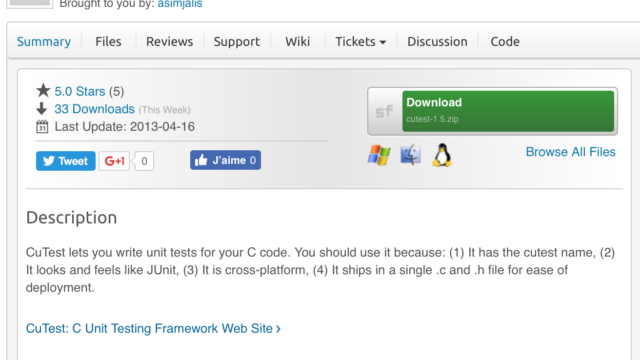Click the downloads arrow icon
This screenshot has width=640, height=360.
[42, 109]
